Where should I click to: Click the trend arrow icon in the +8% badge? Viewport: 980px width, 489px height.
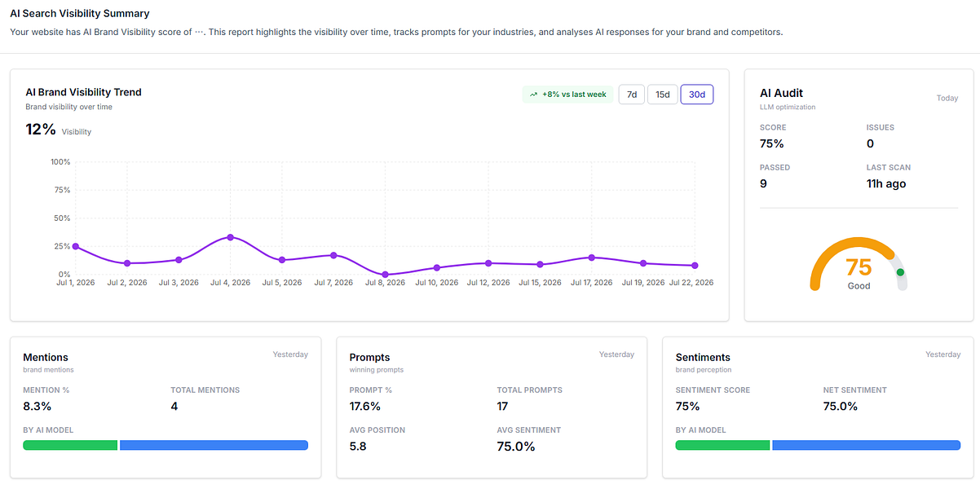534,95
